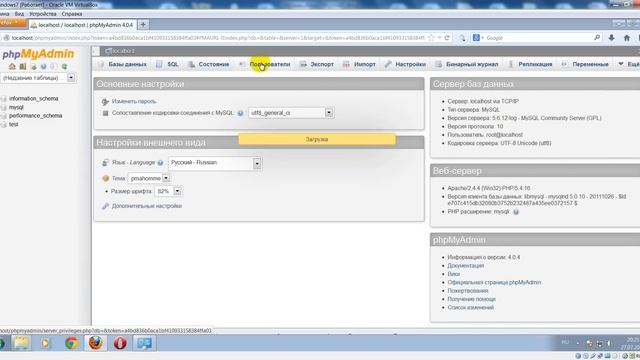The width and height of the screenshot is (640, 360).
Task: Open Официальная страница phpMyAdmin link
Action: (494, 282)
